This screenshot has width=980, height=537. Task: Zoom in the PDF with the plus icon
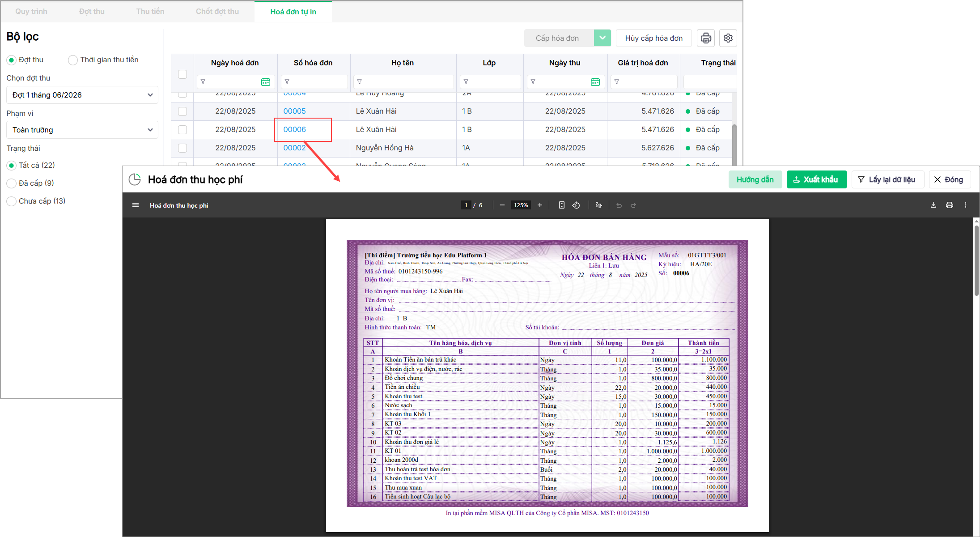click(x=540, y=205)
